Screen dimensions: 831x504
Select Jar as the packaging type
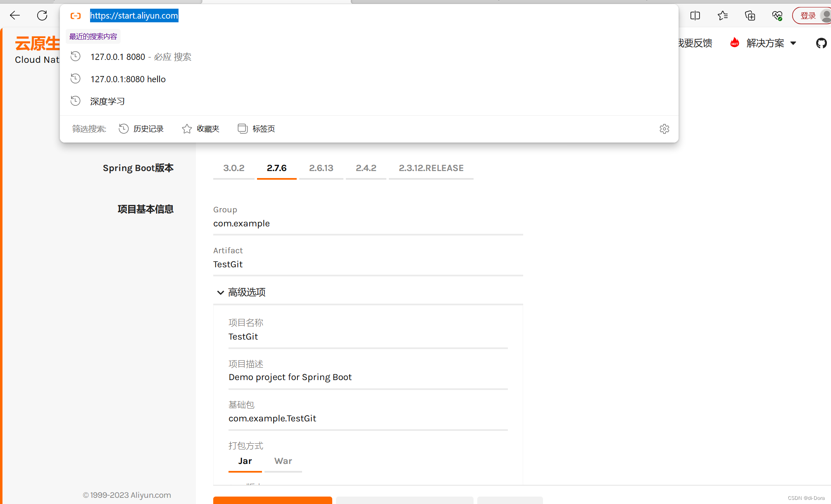pyautogui.click(x=245, y=461)
